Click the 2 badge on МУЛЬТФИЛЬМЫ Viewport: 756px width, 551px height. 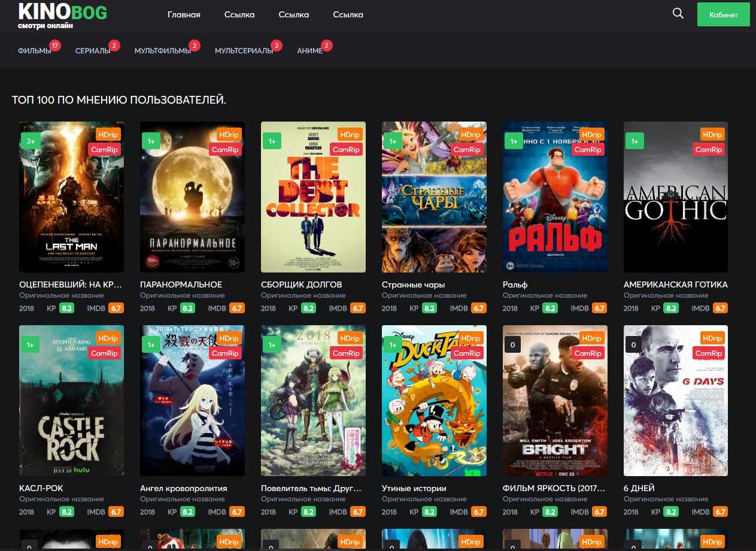click(x=194, y=46)
